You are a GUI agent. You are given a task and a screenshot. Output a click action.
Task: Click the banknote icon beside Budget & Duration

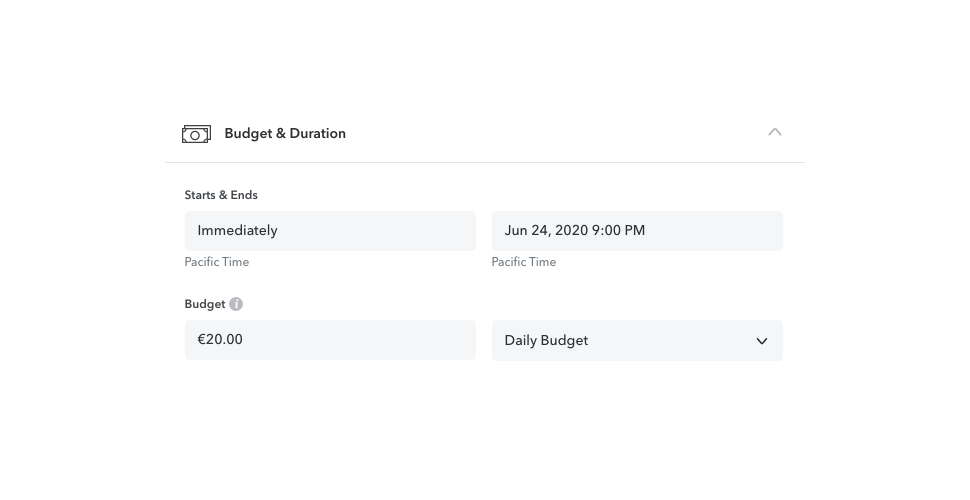[x=196, y=134]
